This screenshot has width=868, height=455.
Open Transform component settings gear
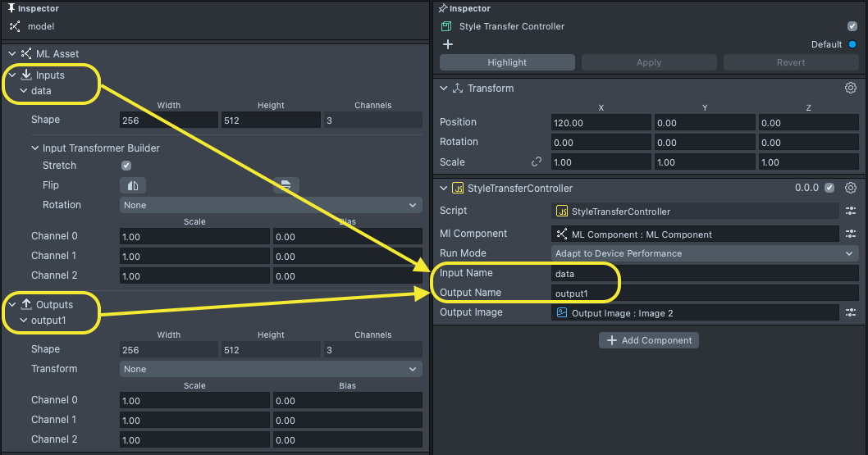coord(851,88)
